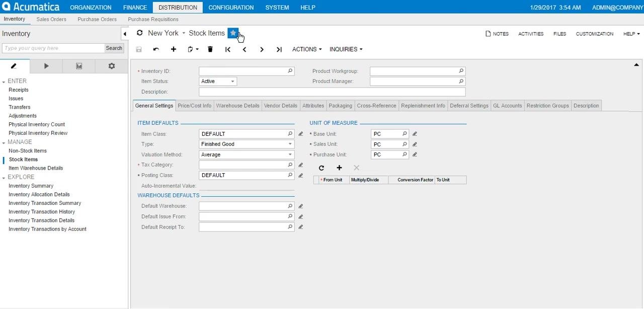
Task: Go to the next record
Action: (262, 49)
